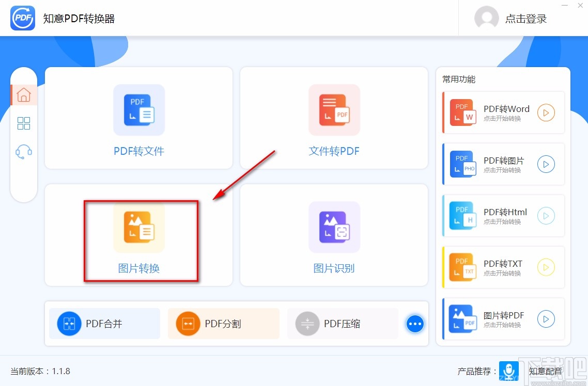
Task: Start 图片转PDF conversion with its play button
Action: 546,319
